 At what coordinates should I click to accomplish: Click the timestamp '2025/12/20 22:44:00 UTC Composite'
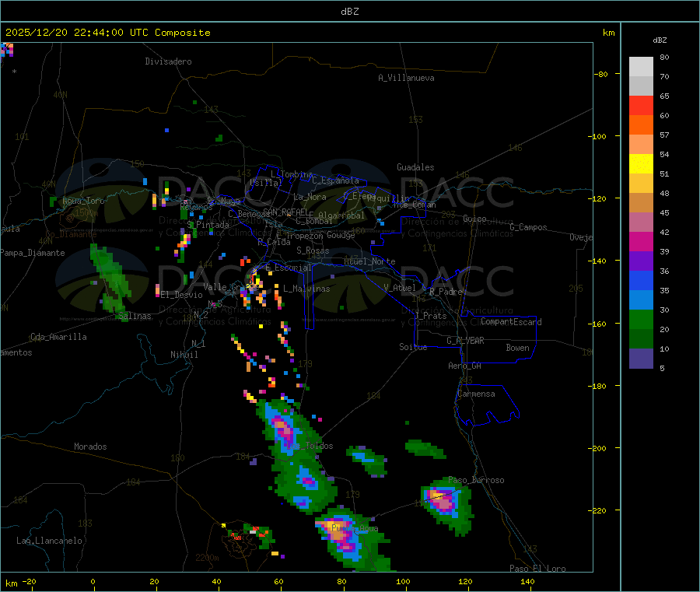[x=107, y=33]
